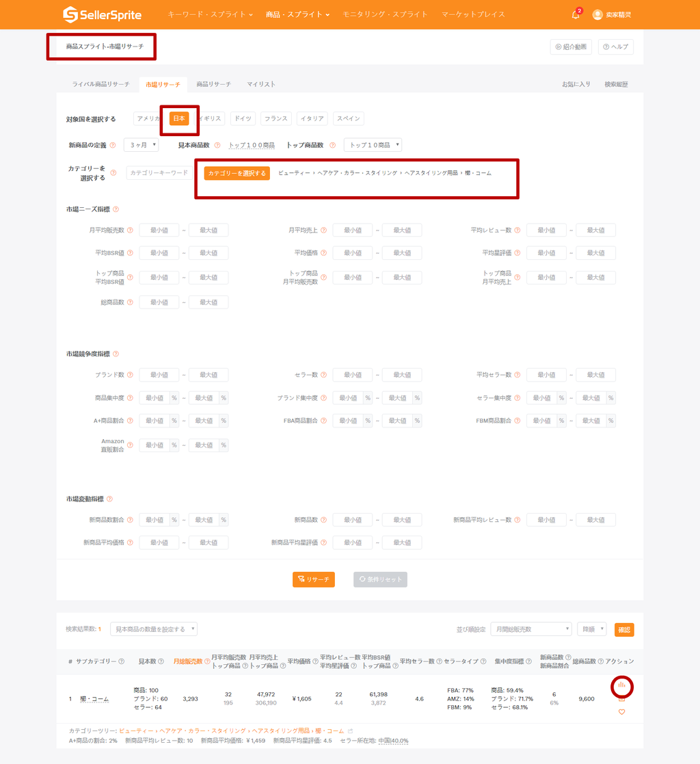Show help for 月平均売上 filter
This screenshot has width=700, height=764.
pyautogui.click(x=323, y=230)
